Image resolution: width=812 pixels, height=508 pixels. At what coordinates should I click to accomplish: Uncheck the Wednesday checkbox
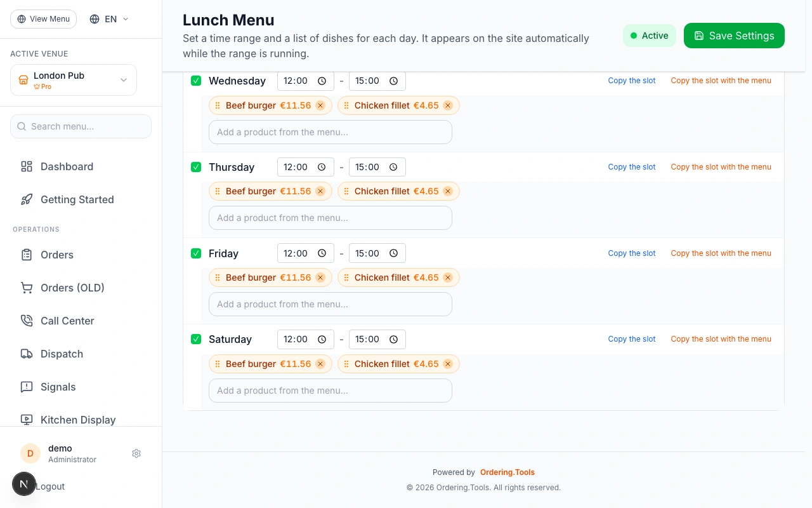[x=196, y=81]
